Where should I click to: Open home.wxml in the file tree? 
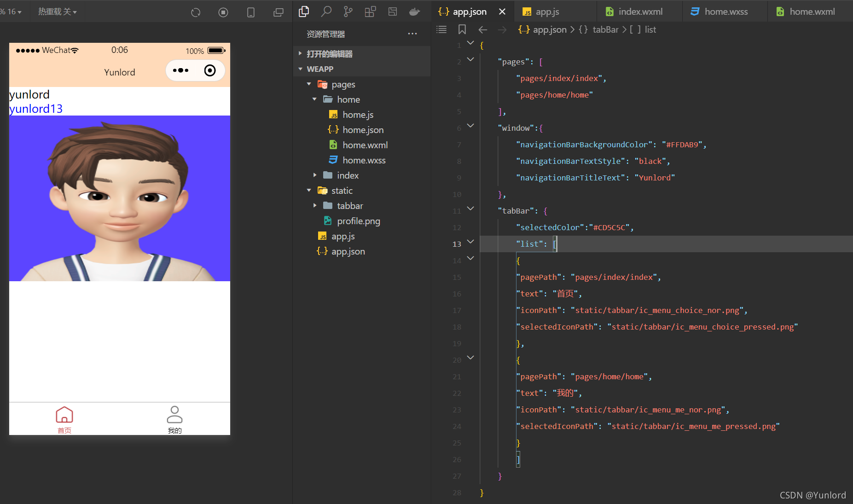tap(365, 145)
